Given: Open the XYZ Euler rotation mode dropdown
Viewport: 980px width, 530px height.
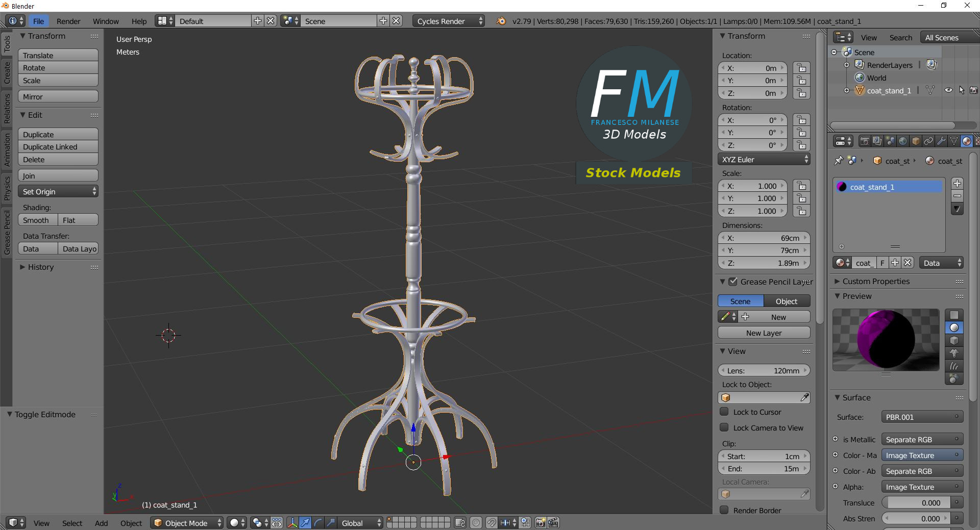Looking at the screenshot, I should click(764, 159).
